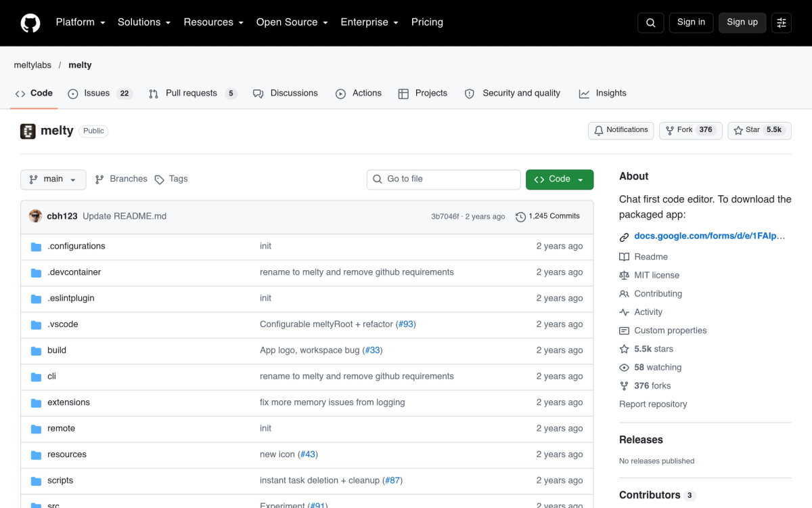Click the melty repository avatar icon
812x508 pixels.
coord(28,131)
